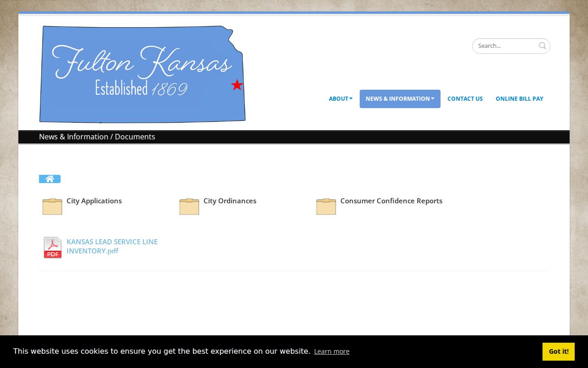
Task: Click the Fulton Kansas state logo
Action: coord(142,74)
